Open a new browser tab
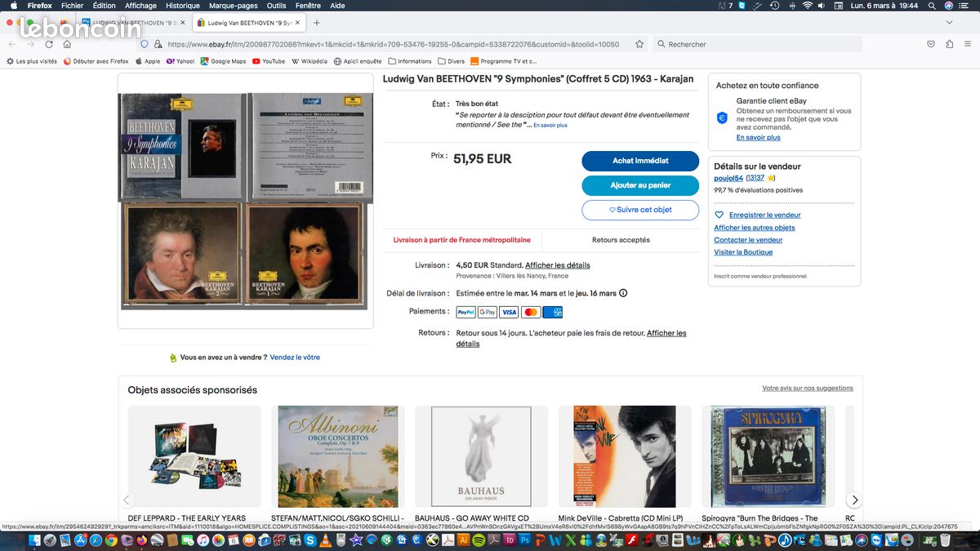 pos(317,23)
